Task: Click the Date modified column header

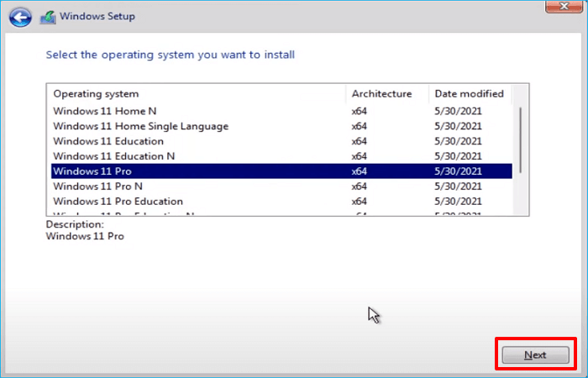Action: (469, 94)
